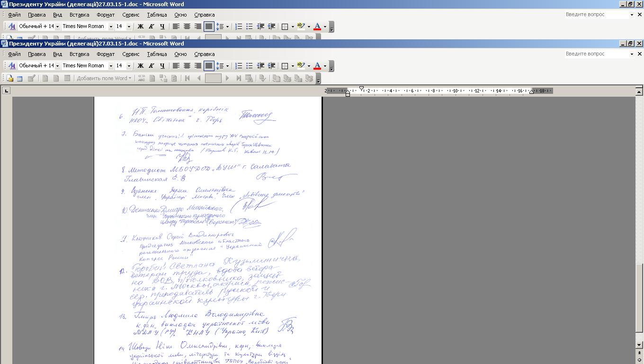Click 'Добавить поле Word' button in lower toolbar
The width and height of the screenshot is (644, 364).
(104, 78)
